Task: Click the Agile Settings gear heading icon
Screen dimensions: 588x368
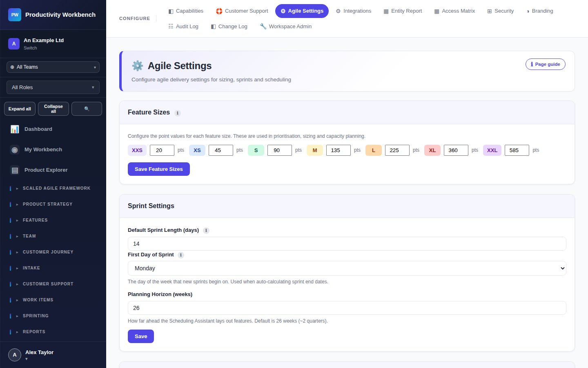Action: click(138, 66)
